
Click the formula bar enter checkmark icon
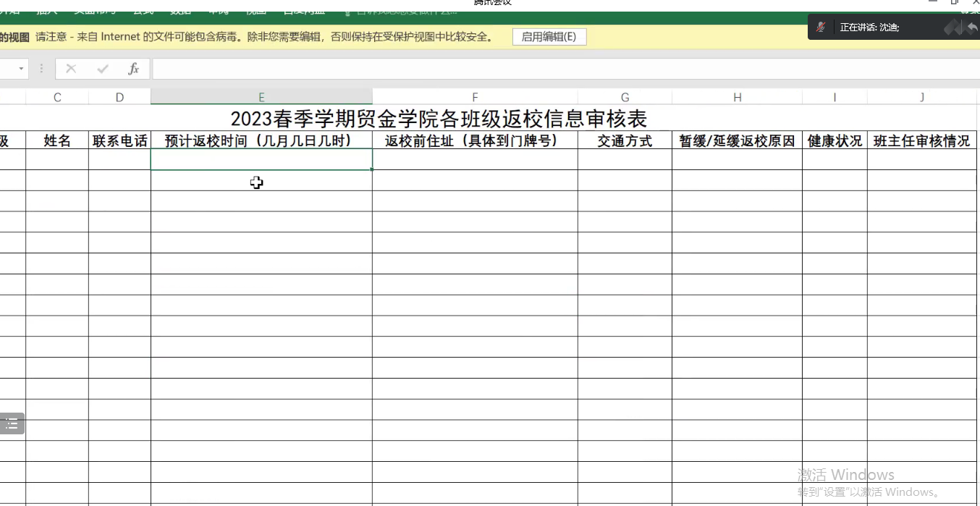pyautogui.click(x=103, y=69)
